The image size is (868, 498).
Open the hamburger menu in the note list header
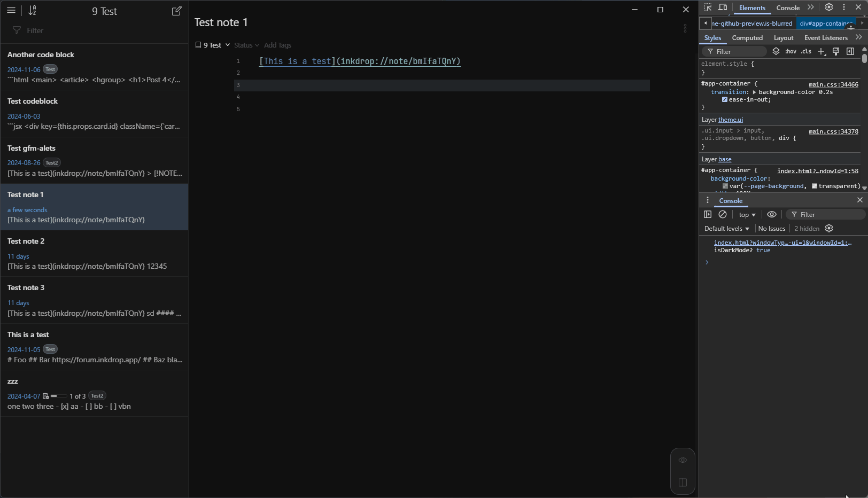pos(11,10)
